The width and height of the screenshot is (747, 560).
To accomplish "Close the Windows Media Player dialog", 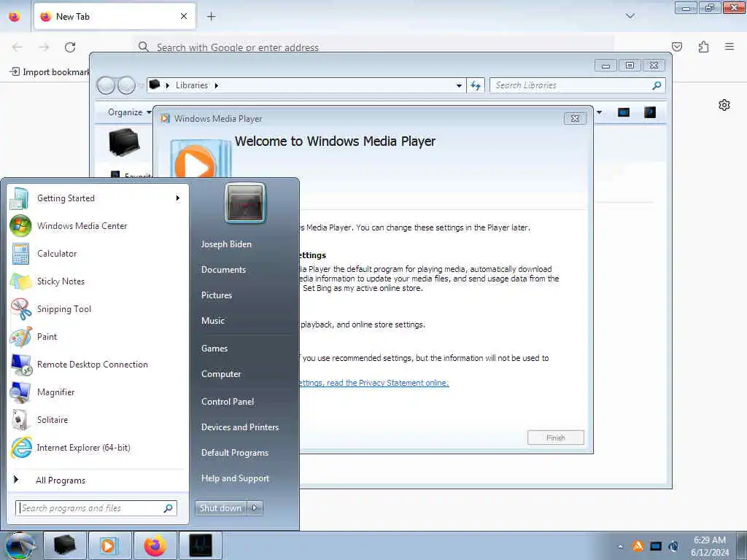I will (x=575, y=119).
